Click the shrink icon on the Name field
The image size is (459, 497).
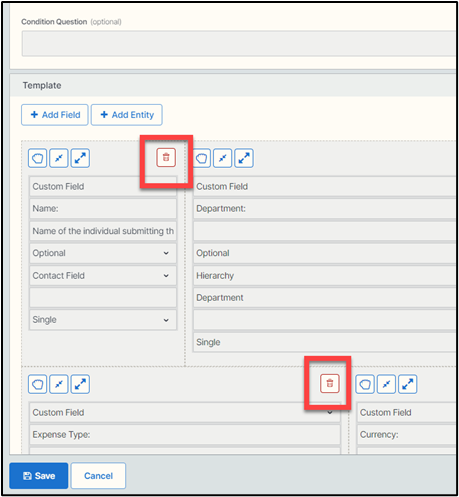(59, 158)
